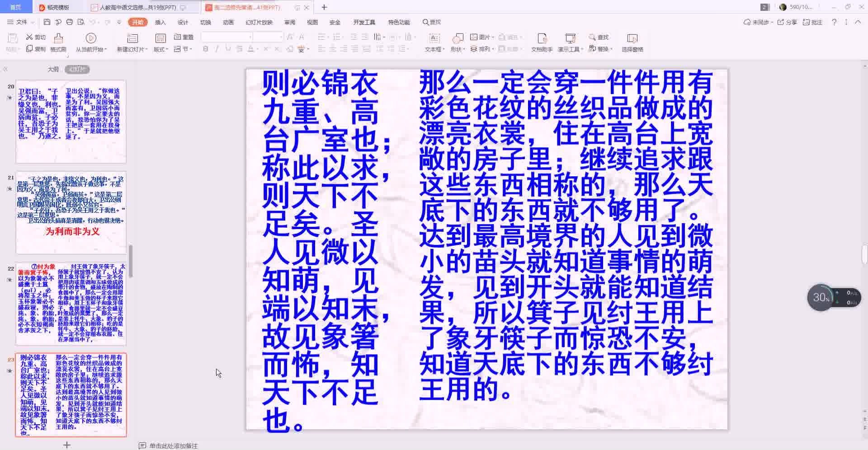Expand the File (文件) menu
This screenshot has height=450, width=868.
[x=21, y=22]
